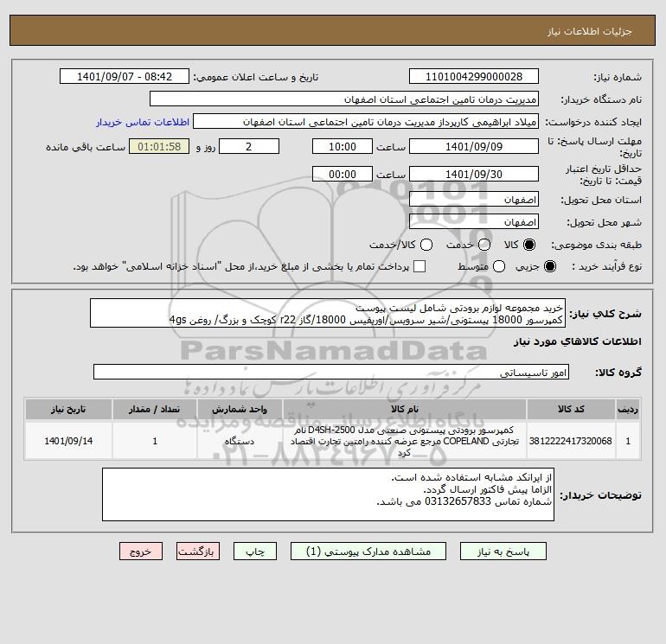The image size is (666, 644).
Task: Click the طبقه بندی موضوعی label
Action: 596,245
